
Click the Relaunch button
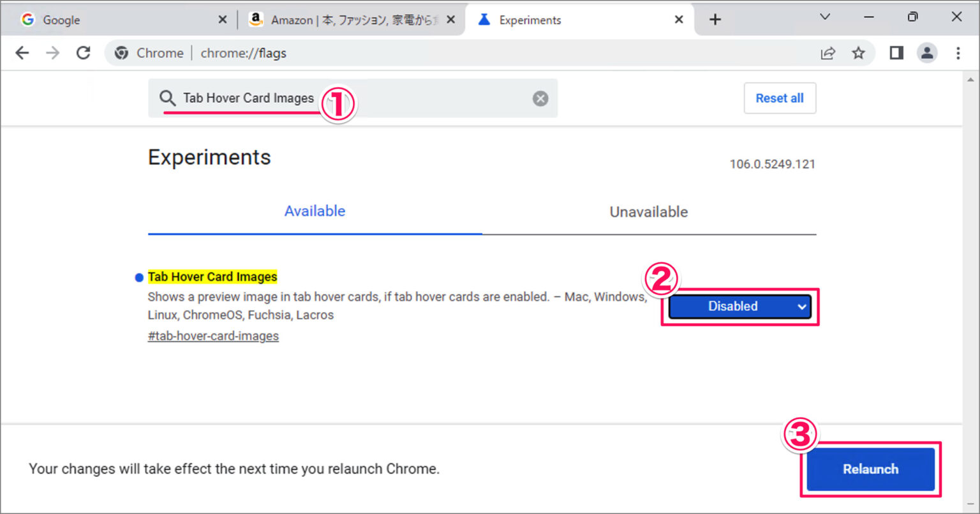870,469
